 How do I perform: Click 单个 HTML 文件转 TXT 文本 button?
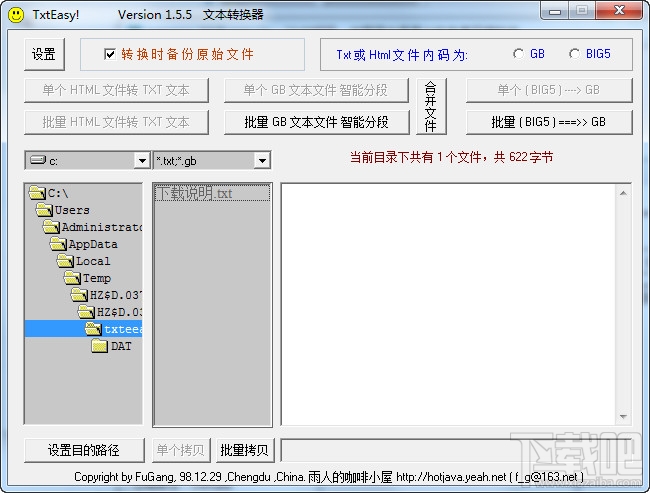coord(116,90)
